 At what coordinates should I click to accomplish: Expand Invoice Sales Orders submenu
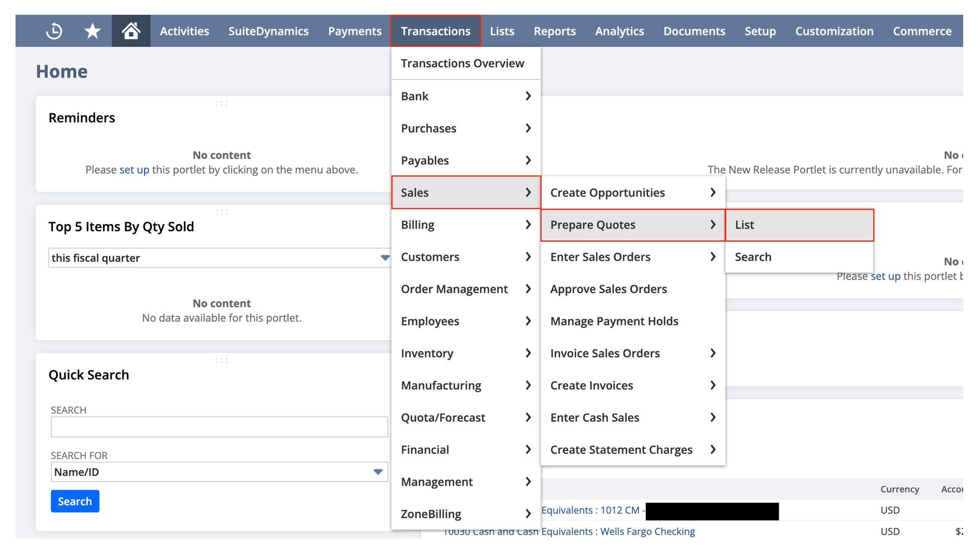coord(633,353)
